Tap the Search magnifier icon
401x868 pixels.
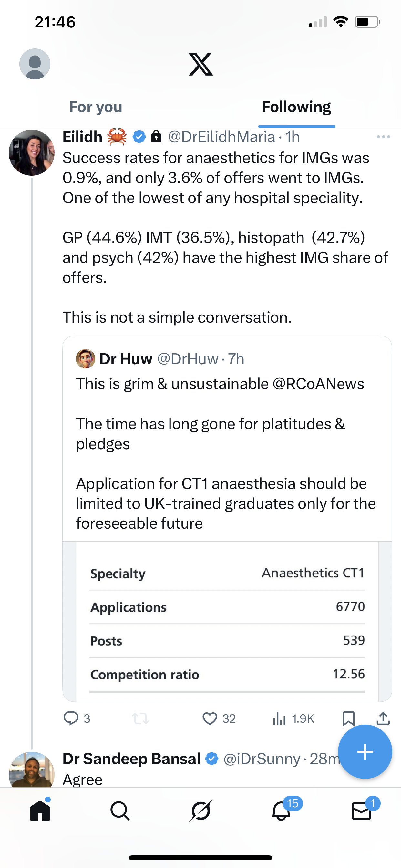pos(120,811)
